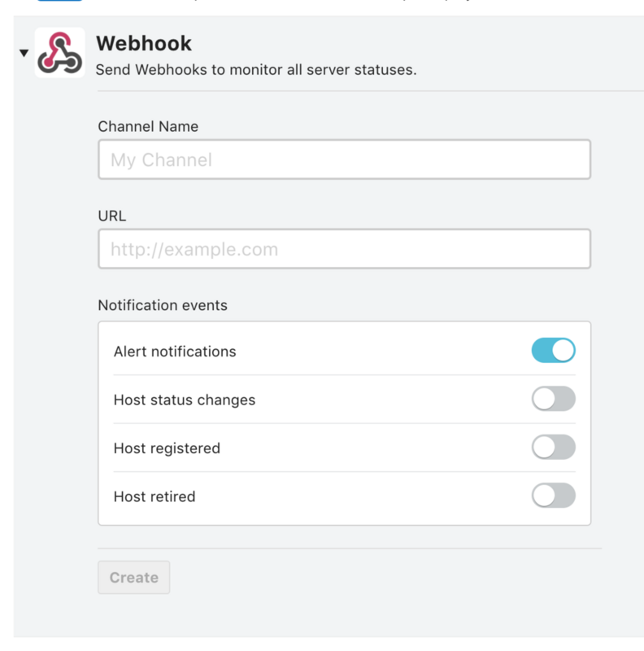Click the Webhook logo icon

click(x=59, y=53)
